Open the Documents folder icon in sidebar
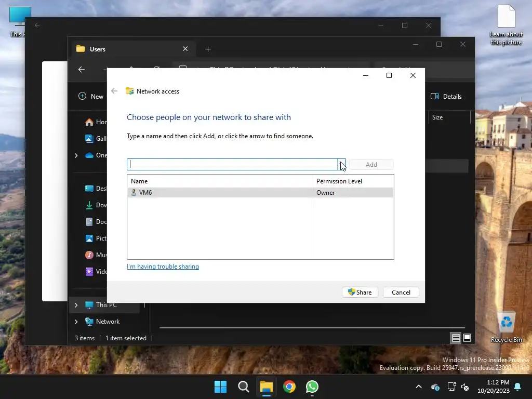 [89, 221]
